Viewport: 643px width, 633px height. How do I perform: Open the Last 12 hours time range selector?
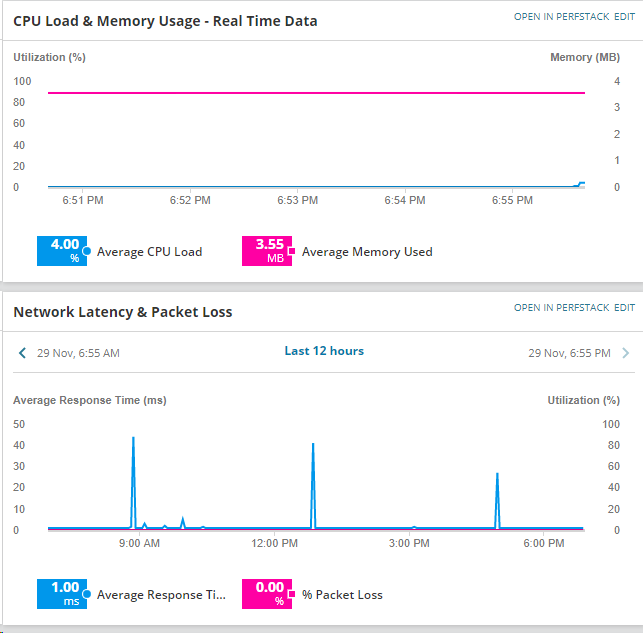324,351
